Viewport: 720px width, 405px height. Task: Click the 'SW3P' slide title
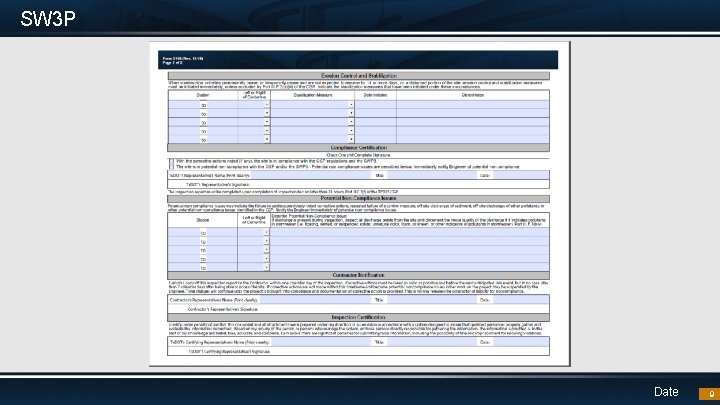point(48,19)
